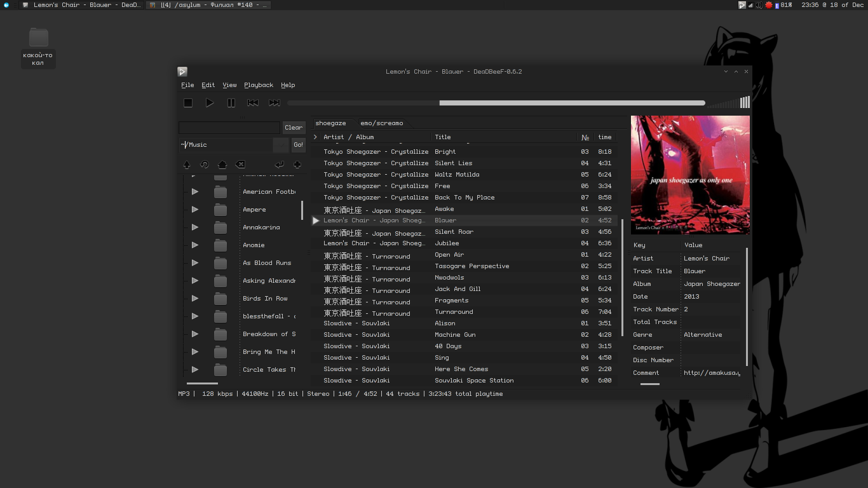This screenshot has width=868, height=488.
Task: Click the Go! button
Action: (298, 145)
